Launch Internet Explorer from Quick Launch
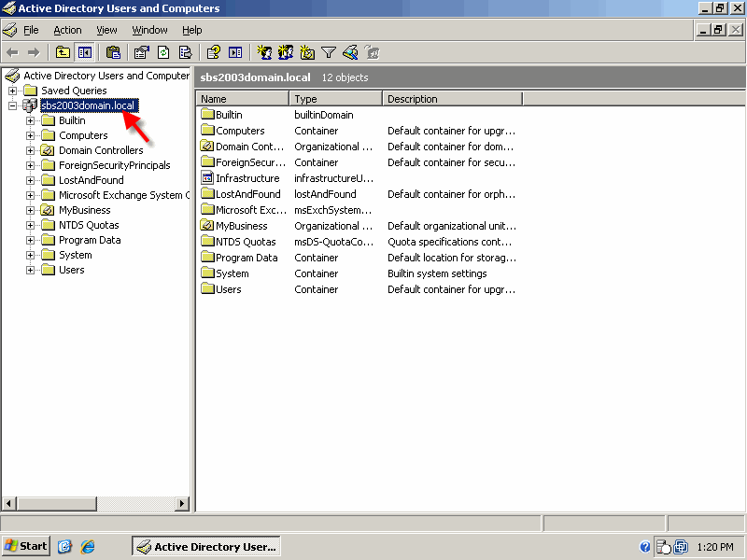Screen dimensions: 747x560 (x=88, y=547)
